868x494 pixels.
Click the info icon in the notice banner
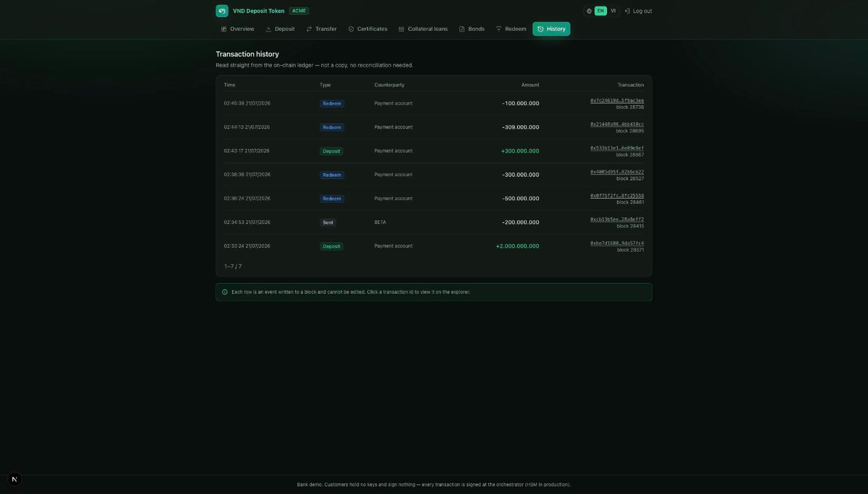pos(224,292)
